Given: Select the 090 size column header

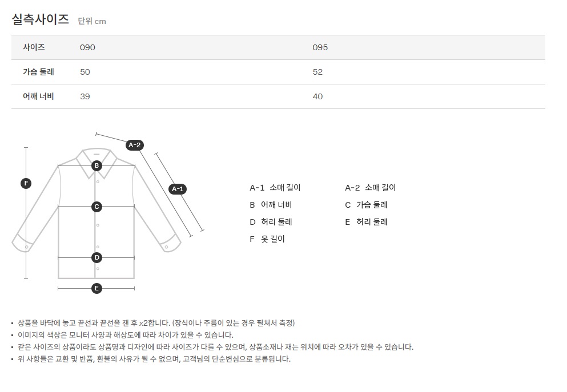Looking at the screenshot, I should coord(87,47).
